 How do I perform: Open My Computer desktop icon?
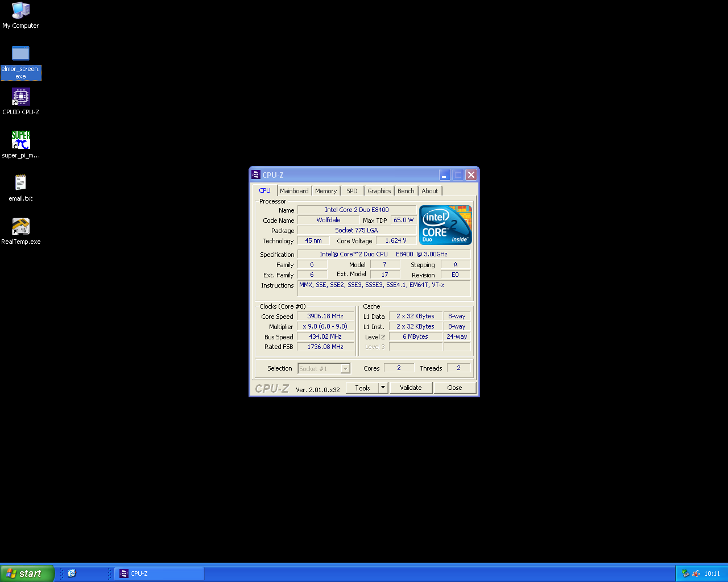pyautogui.click(x=20, y=15)
